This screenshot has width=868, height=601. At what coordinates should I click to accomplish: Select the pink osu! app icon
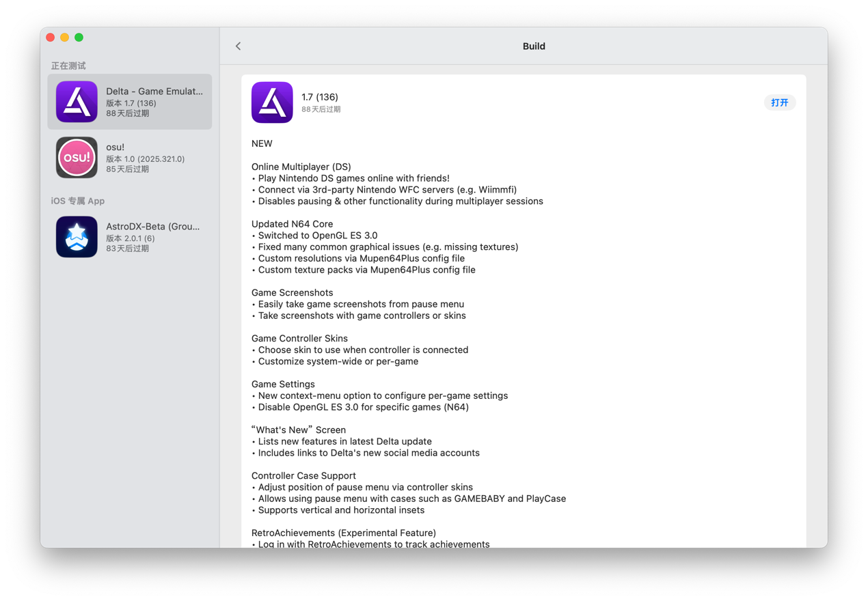[77, 158]
